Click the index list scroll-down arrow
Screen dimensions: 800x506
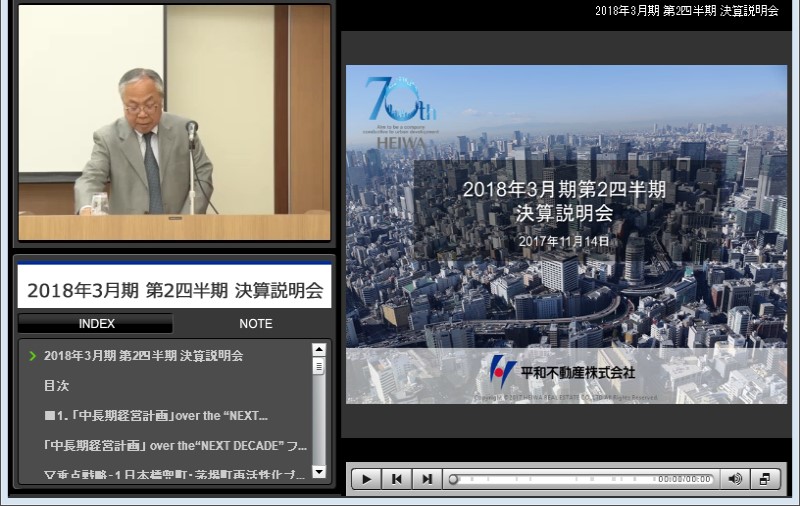tap(319, 472)
